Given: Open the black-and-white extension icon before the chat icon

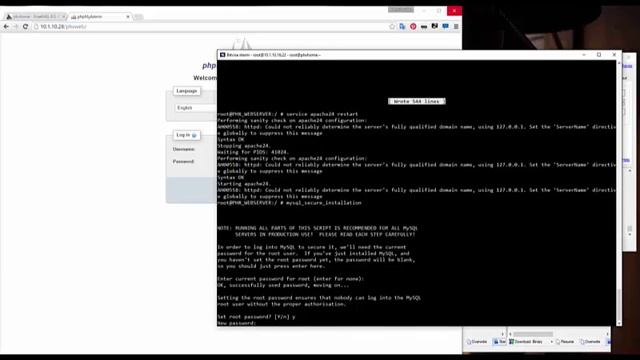Looking at the screenshot, I should tap(435, 27).
